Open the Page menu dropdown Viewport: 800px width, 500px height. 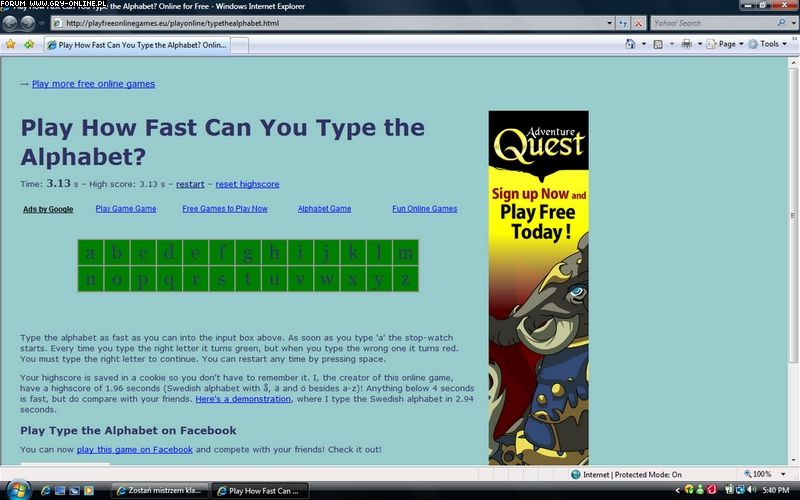[x=725, y=44]
